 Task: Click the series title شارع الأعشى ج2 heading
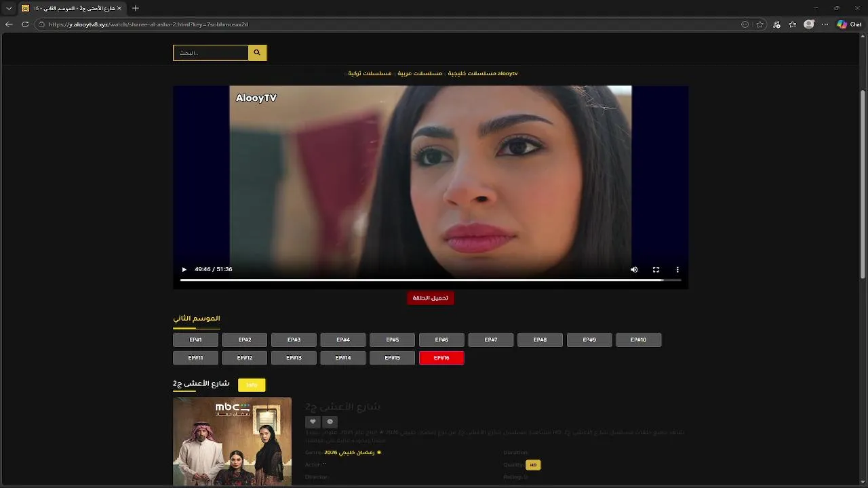201,384
